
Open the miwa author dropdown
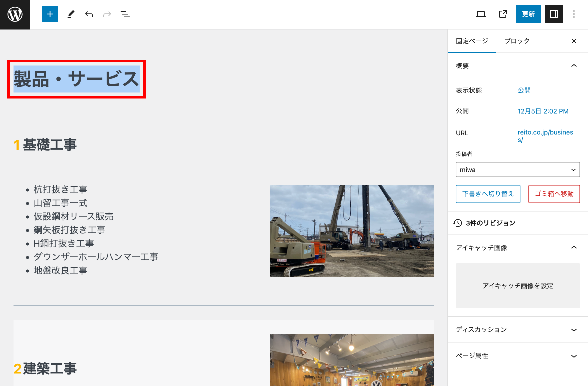(517, 169)
